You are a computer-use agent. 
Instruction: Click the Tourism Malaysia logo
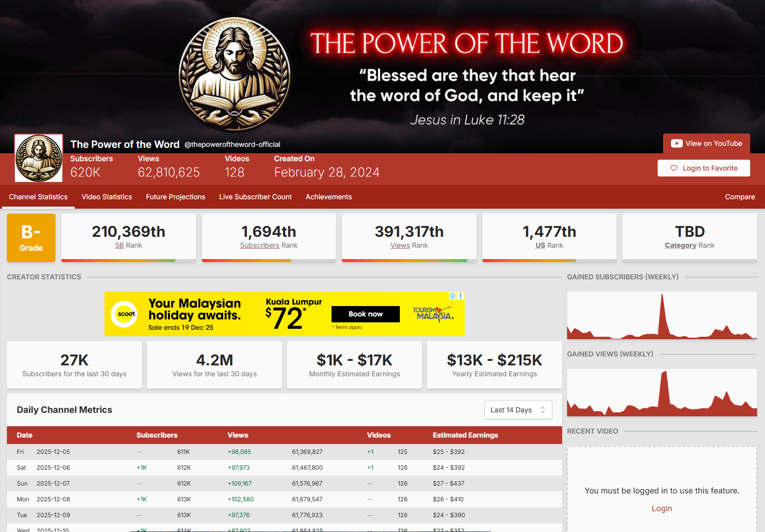[x=433, y=314]
